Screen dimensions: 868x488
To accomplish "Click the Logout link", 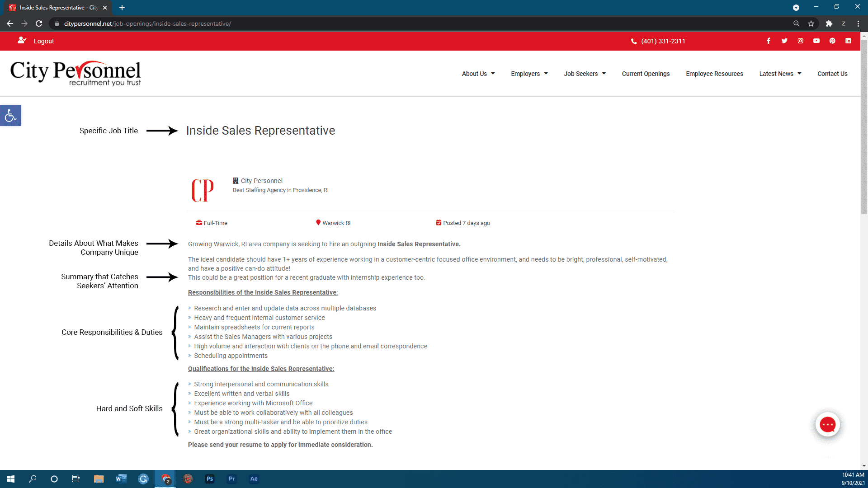I will pyautogui.click(x=44, y=41).
